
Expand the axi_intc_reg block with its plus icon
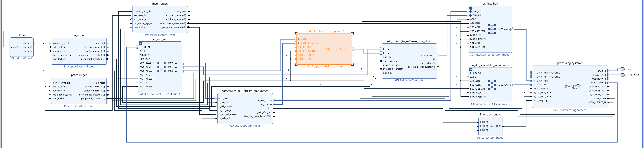[x=141, y=43]
